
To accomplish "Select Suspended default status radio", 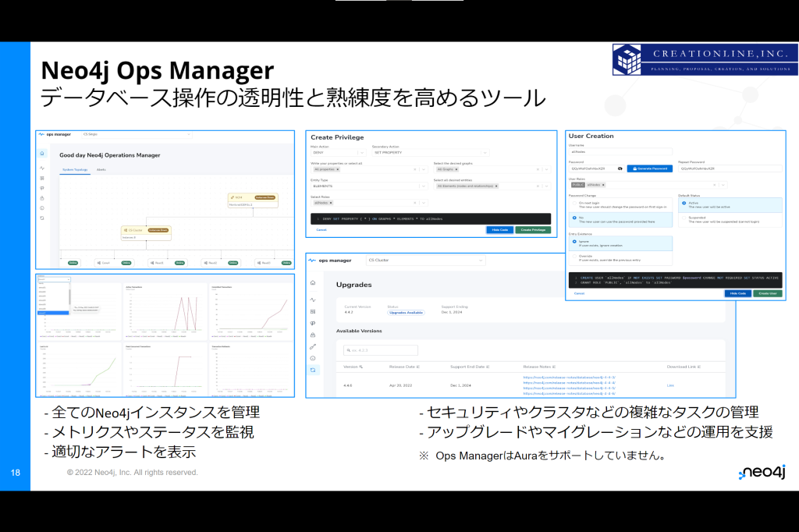I will pos(684,218).
